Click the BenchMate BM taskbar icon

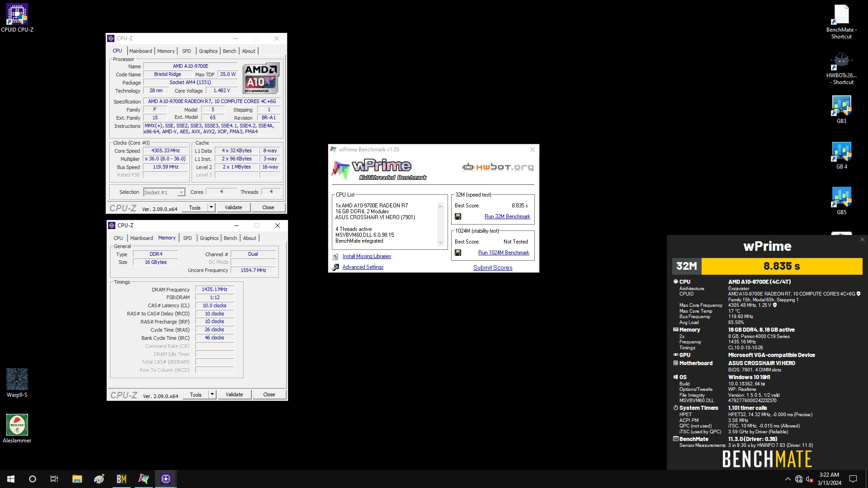coord(122,479)
